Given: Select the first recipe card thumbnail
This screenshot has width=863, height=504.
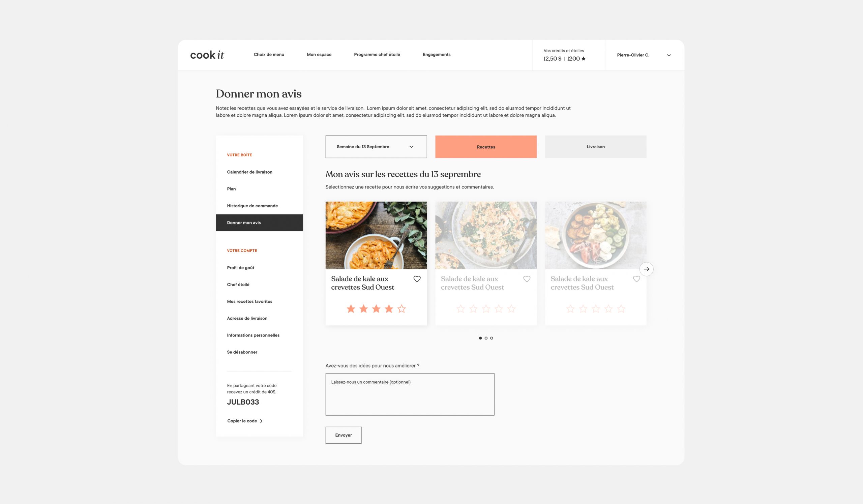Looking at the screenshot, I should [376, 235].
